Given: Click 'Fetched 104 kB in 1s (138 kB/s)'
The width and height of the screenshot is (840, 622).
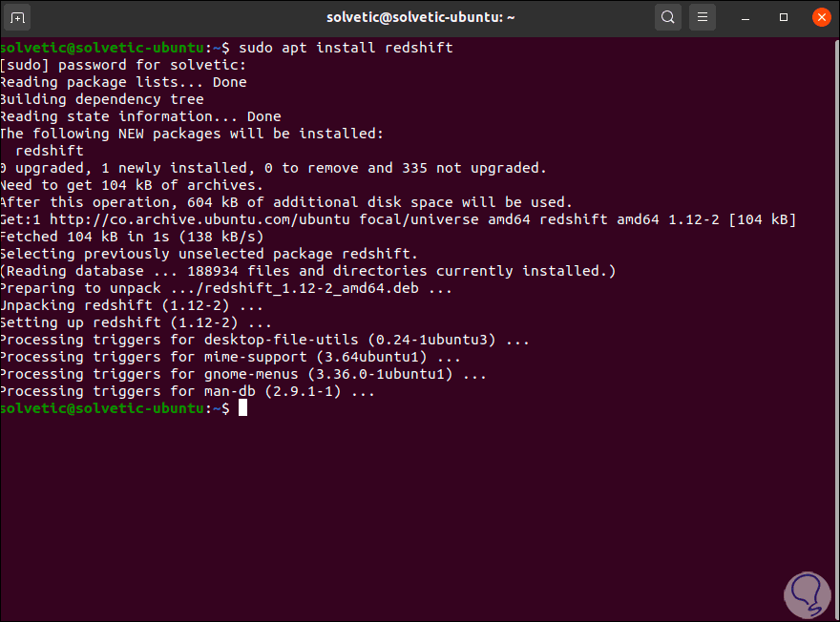Looking at the screenshot, I should tap(132, 236).
